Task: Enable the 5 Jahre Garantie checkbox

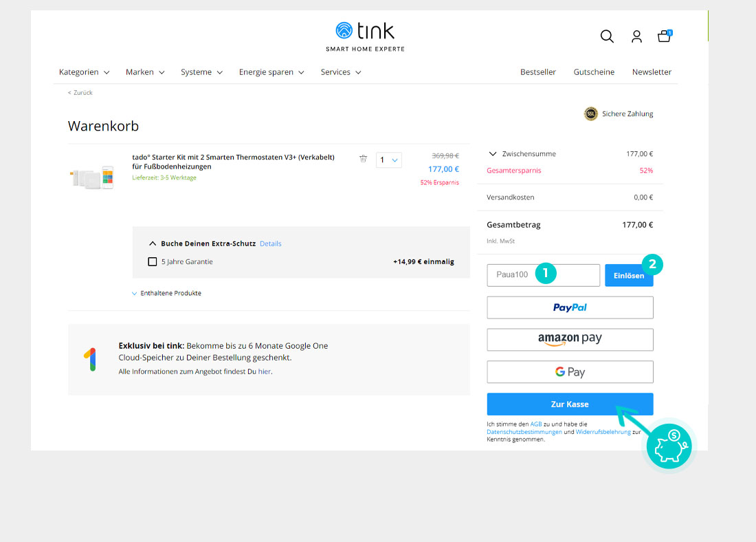Action: pos(153,261)
